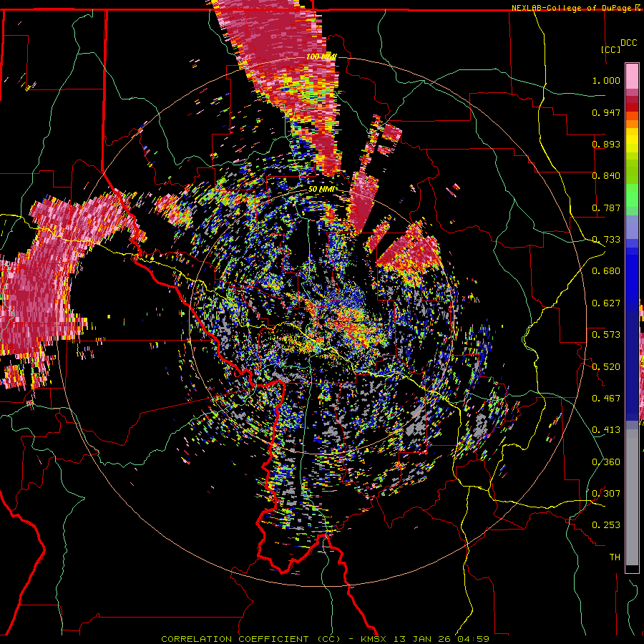Click the 0.733 scale value
644x644 pixels.
coord(606,240)
